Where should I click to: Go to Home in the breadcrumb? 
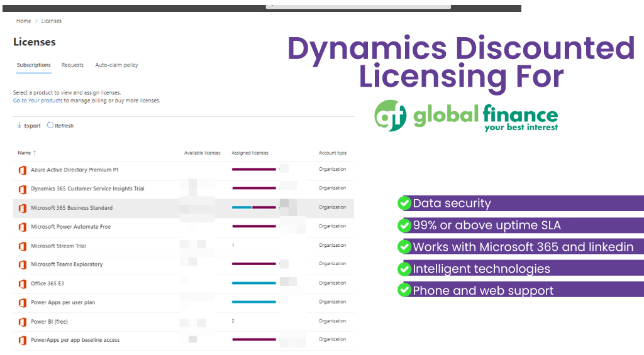(x=23, y=21)
